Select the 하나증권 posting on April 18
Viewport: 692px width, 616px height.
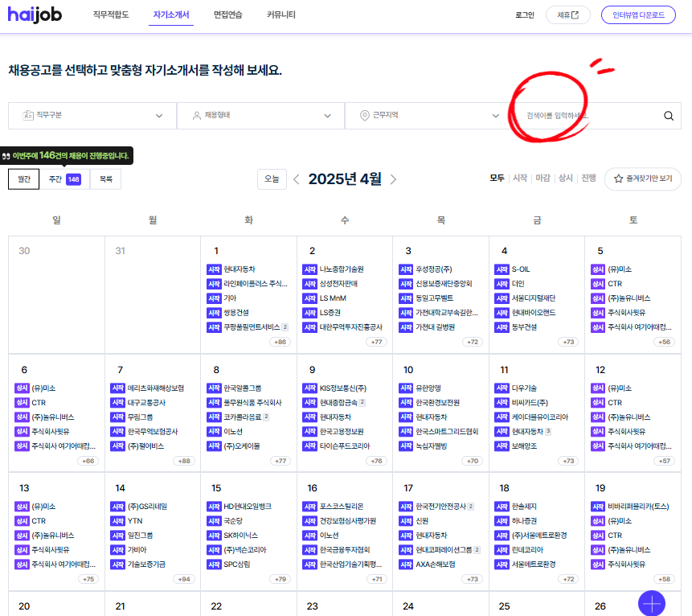point(524,521)
